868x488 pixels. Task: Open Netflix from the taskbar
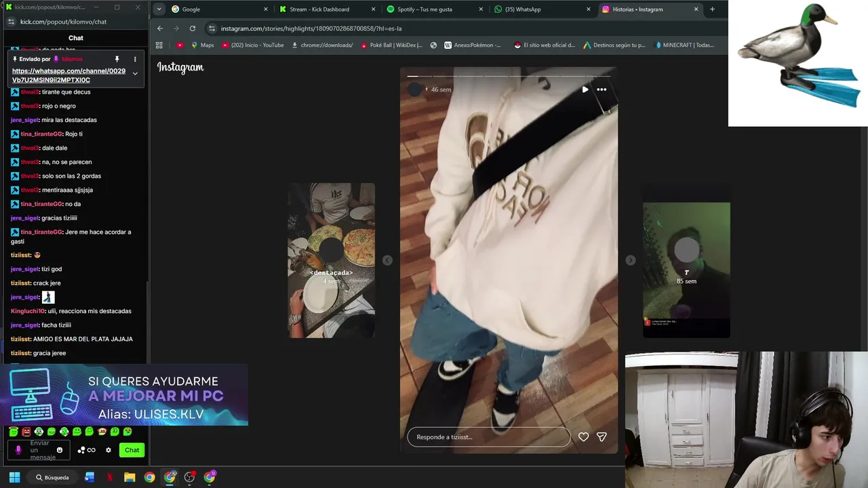[x=110, y=477]
